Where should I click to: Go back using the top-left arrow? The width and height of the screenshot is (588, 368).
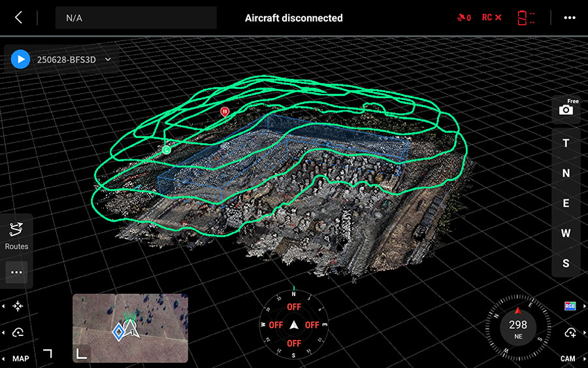tap(18, 17)
